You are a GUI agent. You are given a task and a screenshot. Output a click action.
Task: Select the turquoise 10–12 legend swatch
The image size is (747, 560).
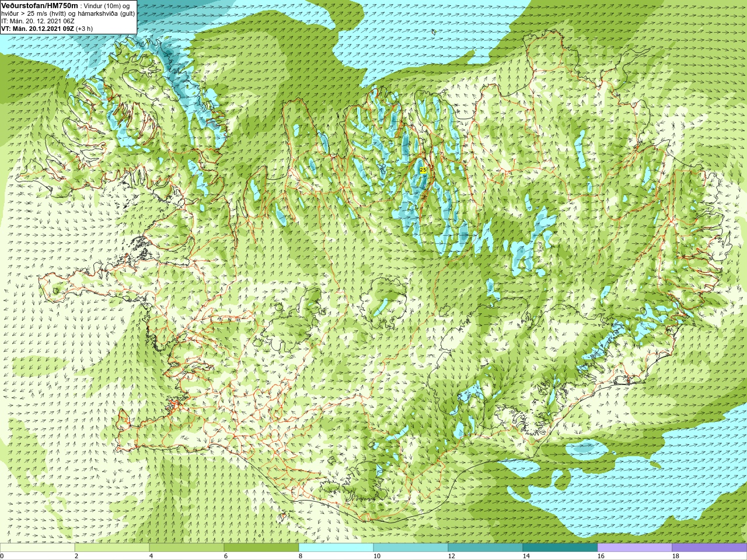click(411, 548)
